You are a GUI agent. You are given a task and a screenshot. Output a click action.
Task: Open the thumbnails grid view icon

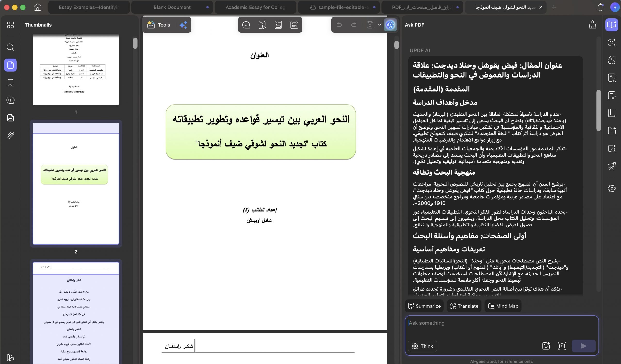pos(10,25)
